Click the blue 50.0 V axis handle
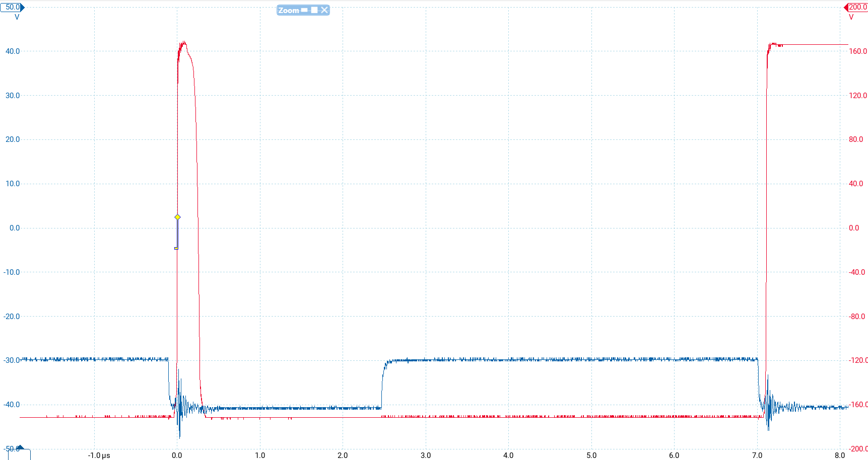The image size is (868, 460). coord(12,7)
